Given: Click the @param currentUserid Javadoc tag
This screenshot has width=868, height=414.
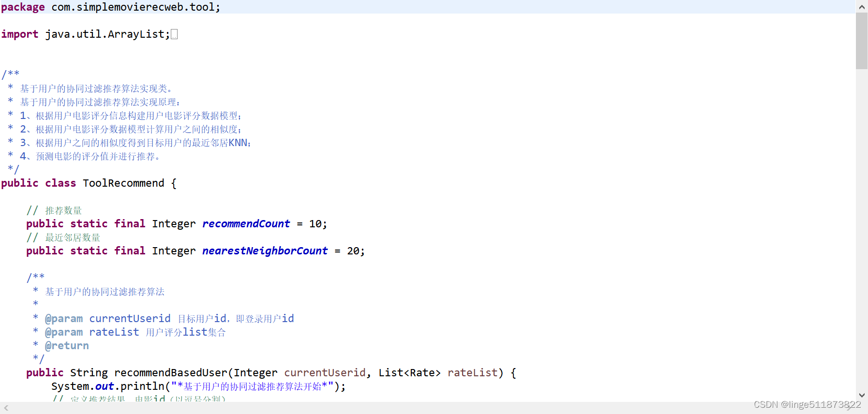Looking at the screenshot, I should tap(107, 319).
